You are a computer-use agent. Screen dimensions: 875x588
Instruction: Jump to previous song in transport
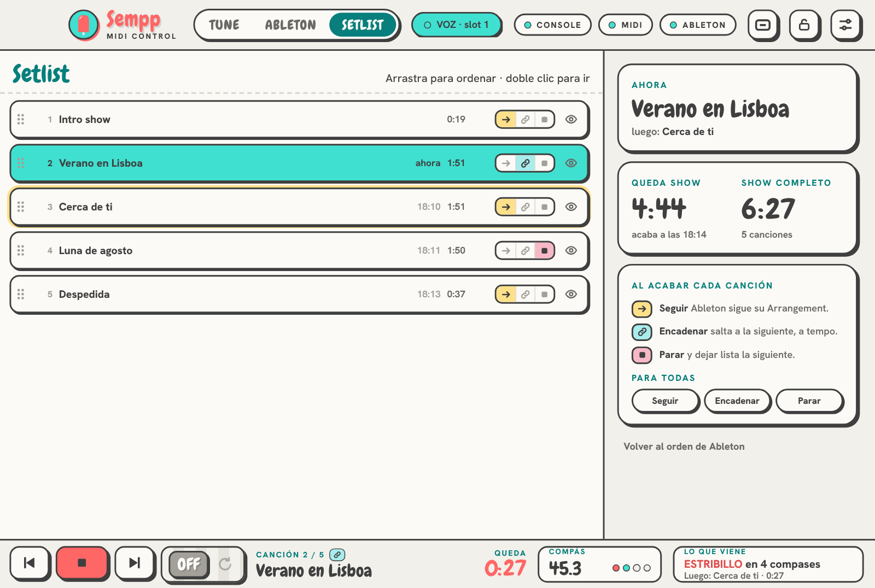[x=30, y=563]
